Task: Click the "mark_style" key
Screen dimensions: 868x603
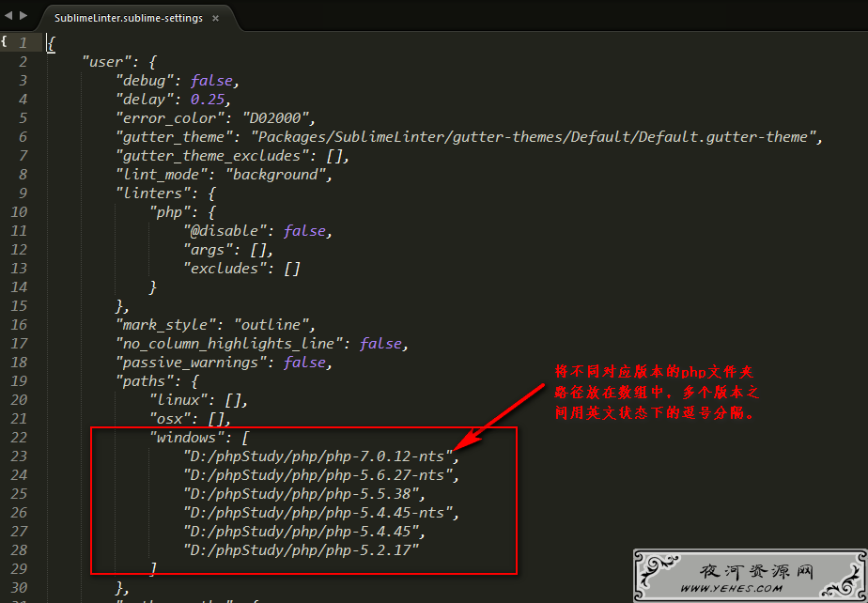Action: (165, 324)
